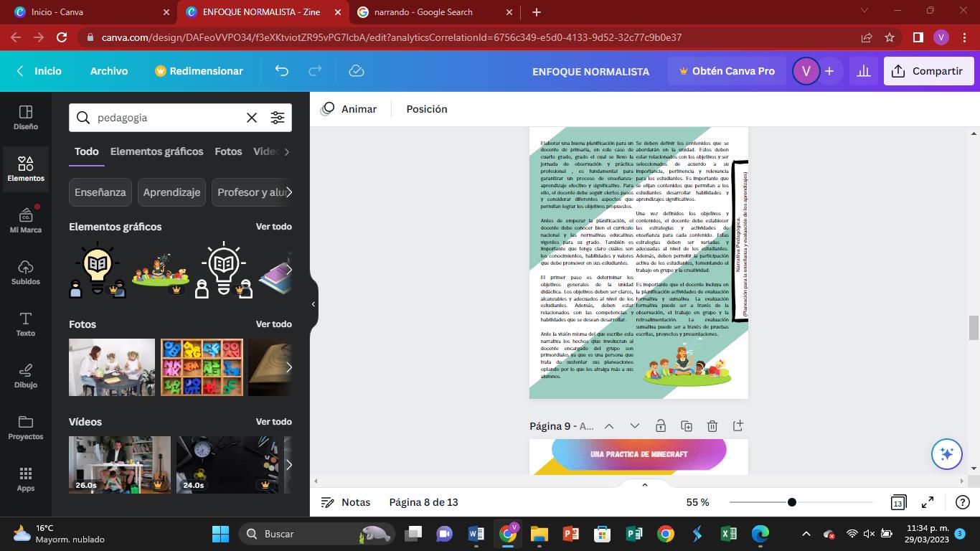Go back to Inicio home
980x551 pixels.
point(39,71)
